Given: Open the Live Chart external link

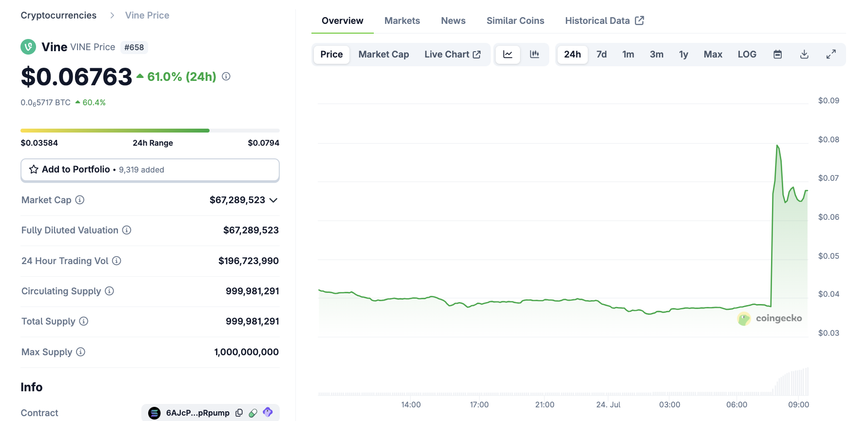Looking at the screenshot, I should pos(452,54).
